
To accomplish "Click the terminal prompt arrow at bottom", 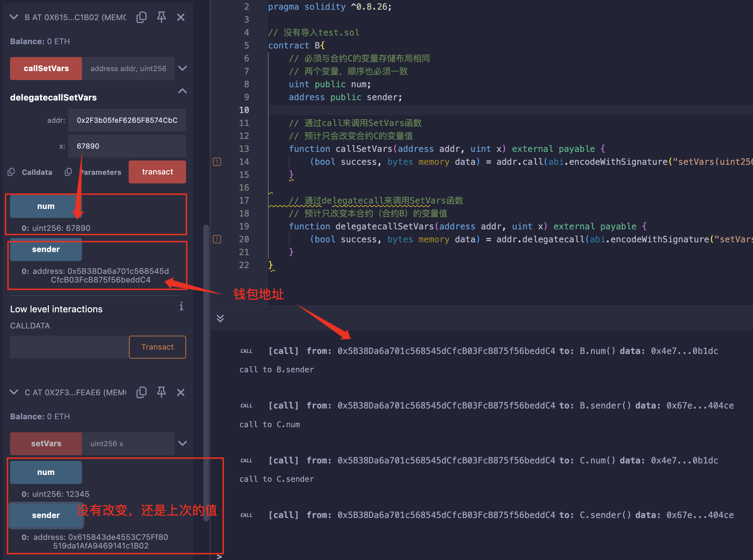I will click(x=219, y=557).
